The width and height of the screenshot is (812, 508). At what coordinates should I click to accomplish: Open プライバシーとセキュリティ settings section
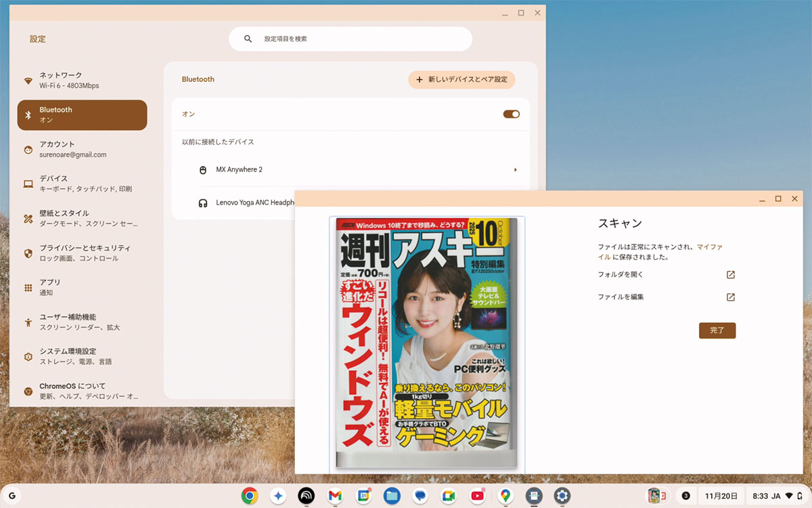(82, 253)
